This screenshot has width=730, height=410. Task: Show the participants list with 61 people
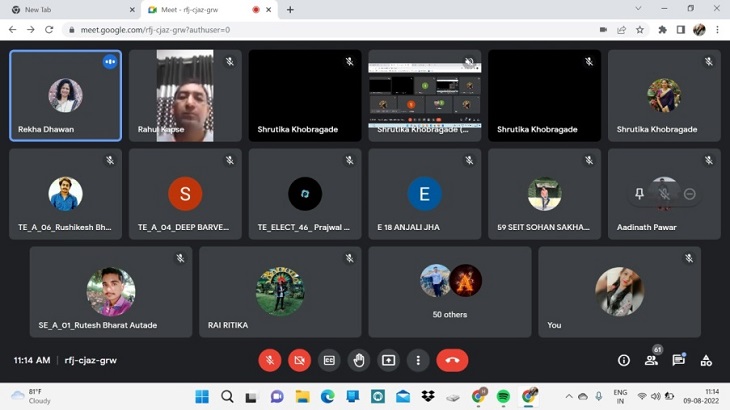(651, 360)
